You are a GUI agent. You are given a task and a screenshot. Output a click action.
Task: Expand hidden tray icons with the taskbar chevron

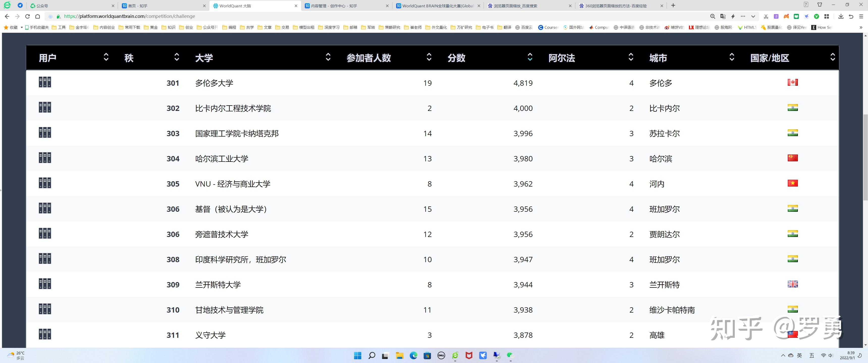[x=783, y=356]
